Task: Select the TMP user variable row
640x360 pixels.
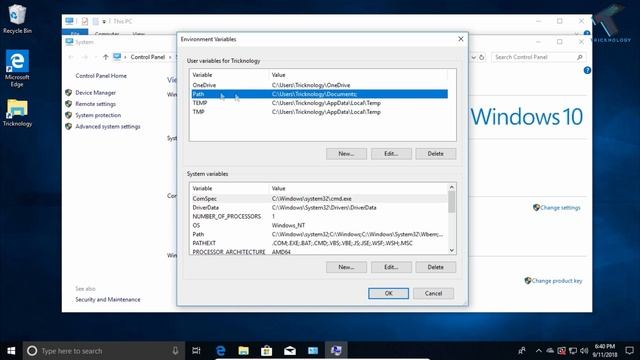Action: coord(320,112)
